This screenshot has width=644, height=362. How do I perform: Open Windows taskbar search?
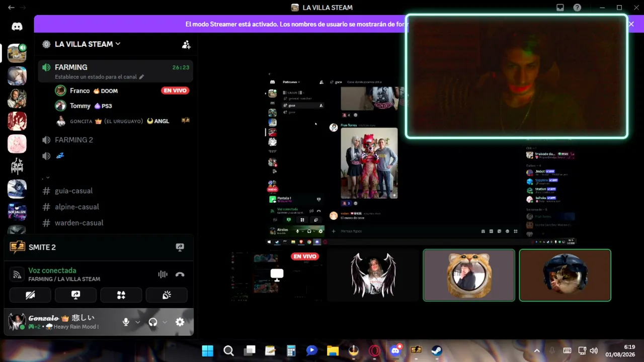(x=228, y=350)
